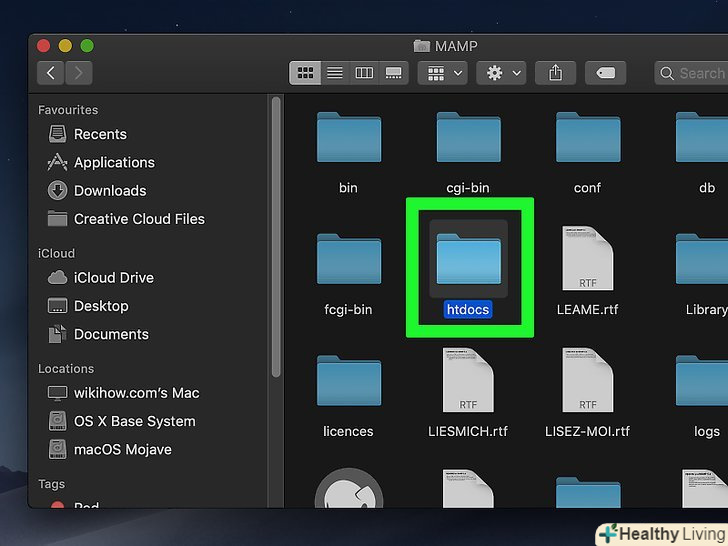Screen dimensions: 728x546
Task: Go forward with the right chevron button
Action: point(78,73)
